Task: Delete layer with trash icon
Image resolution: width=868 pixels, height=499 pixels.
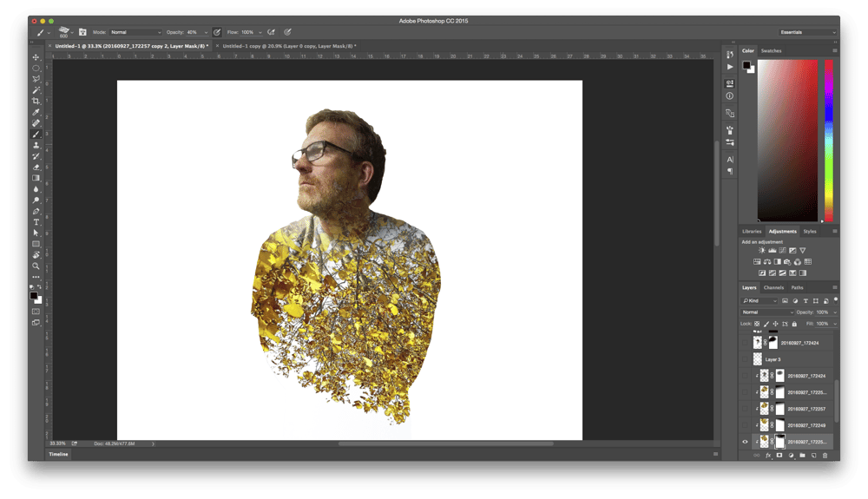Action: (825, 456)
